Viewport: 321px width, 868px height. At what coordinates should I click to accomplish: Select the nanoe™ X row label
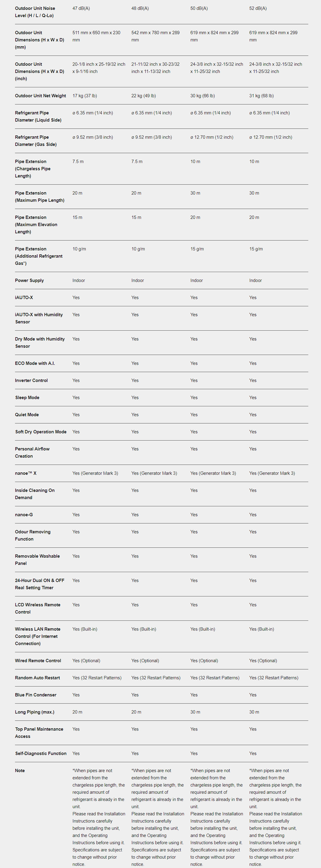click(x=26, y=473)
